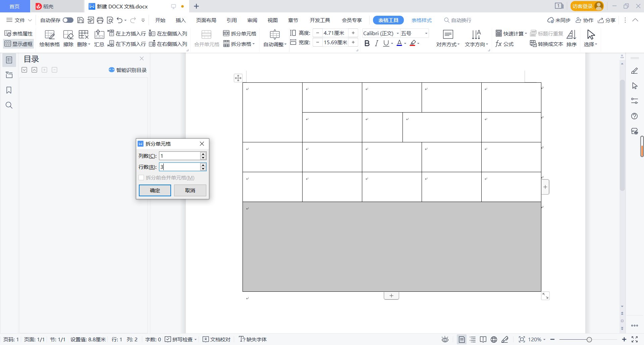Open the font size (五号) dropdown
Image resolution: width=644 pixels, height=345 pixels.
(x=426, y=33)
